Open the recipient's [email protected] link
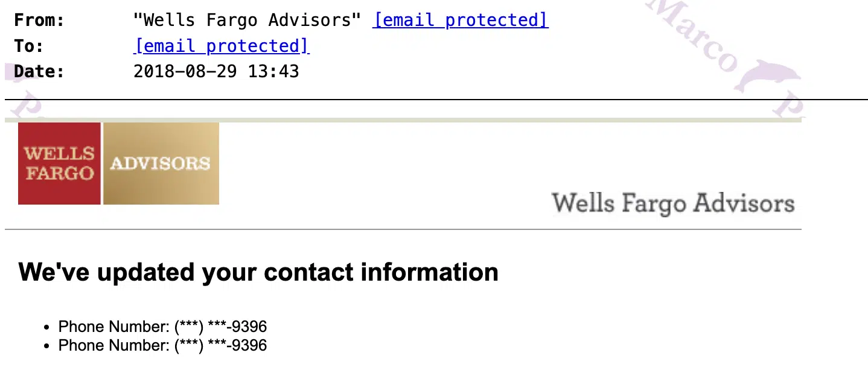 [222, 46]
